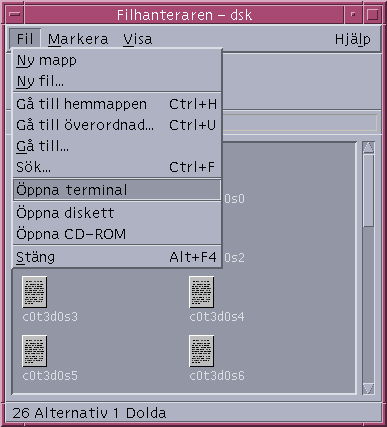387x427 pixels.
Task: Choose Ny mapp from Fil menu
Action: [117, 61]
